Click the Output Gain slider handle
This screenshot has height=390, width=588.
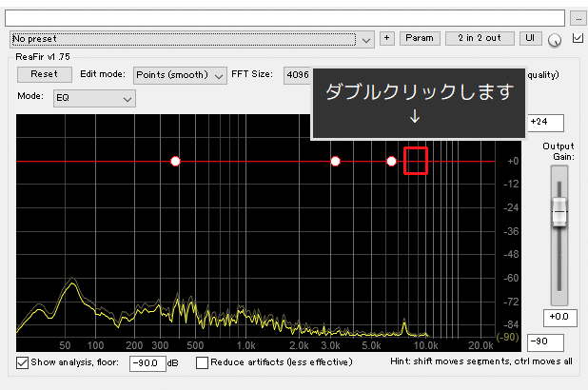(559, 212)
